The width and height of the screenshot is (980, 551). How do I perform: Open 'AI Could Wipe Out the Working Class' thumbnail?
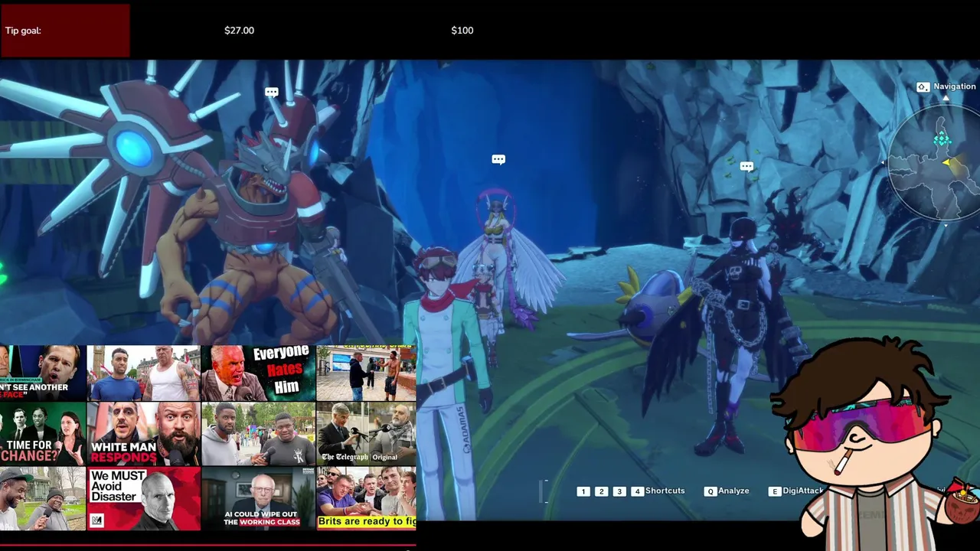click(x=258, y=498)
